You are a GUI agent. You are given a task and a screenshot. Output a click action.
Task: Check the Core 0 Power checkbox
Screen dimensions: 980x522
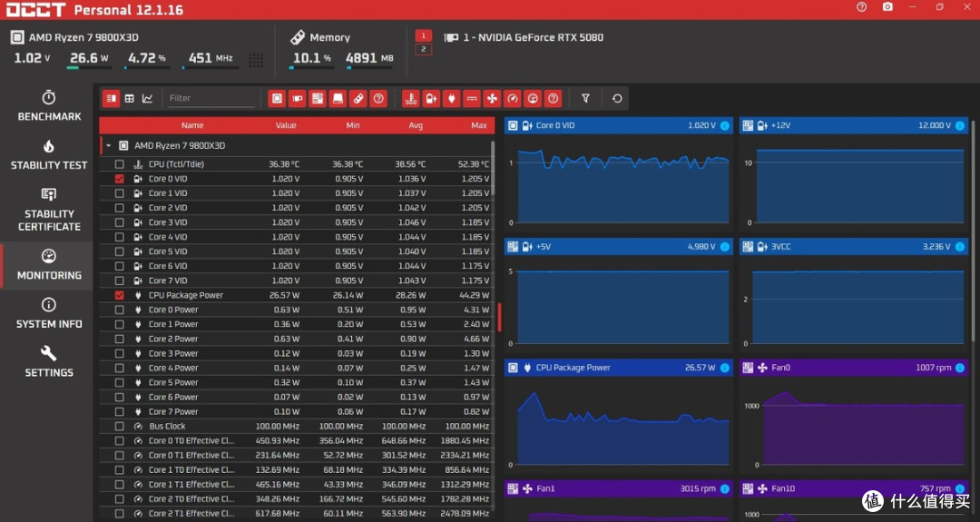pos(120,310)
